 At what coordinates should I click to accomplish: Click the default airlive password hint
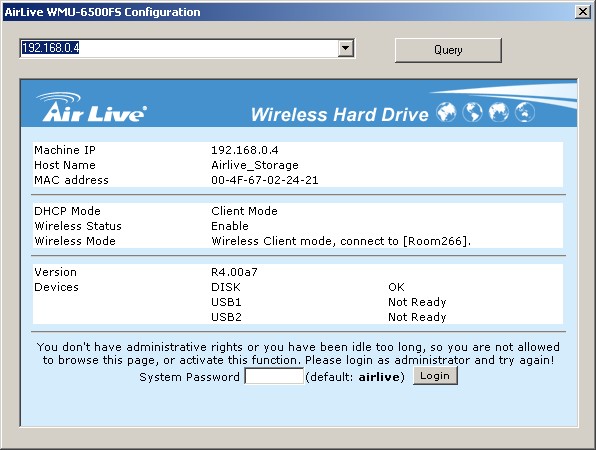click(x=355, y=377)
